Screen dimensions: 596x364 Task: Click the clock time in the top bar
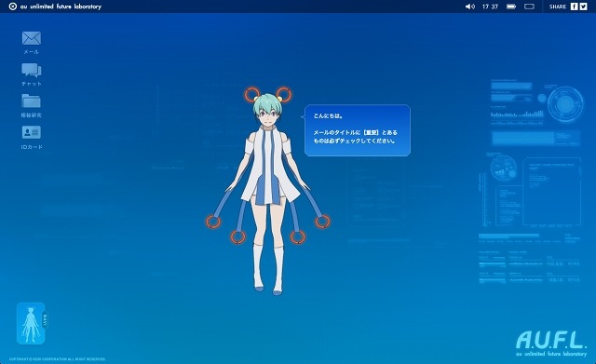(490, 7)
